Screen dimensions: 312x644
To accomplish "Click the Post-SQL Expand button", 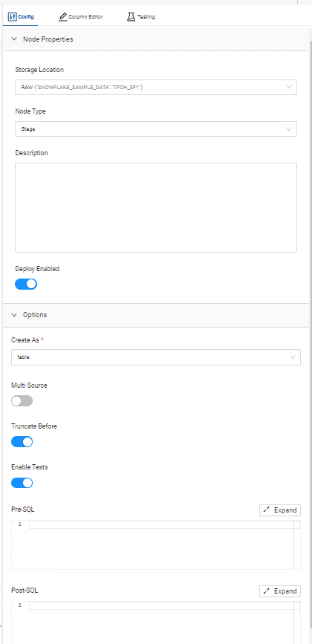I will point(280,591).
